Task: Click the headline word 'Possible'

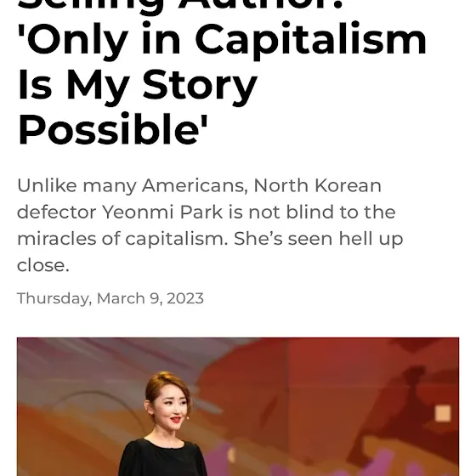Action: 112,129
